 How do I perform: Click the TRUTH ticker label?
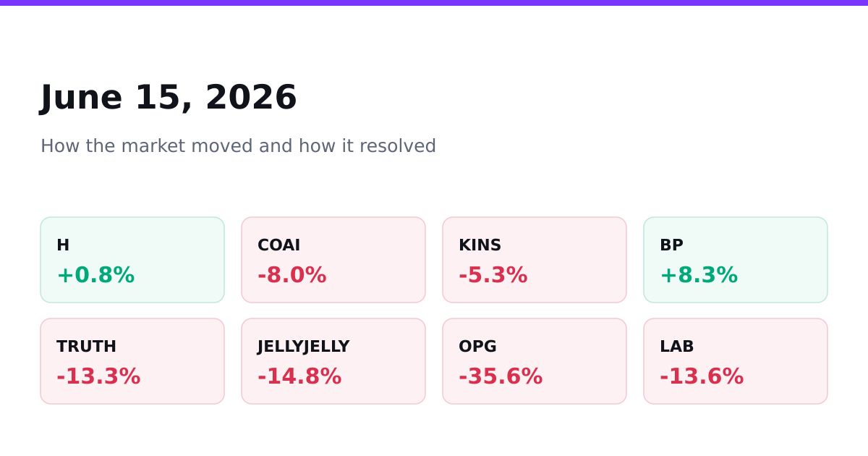click(86, 347)
